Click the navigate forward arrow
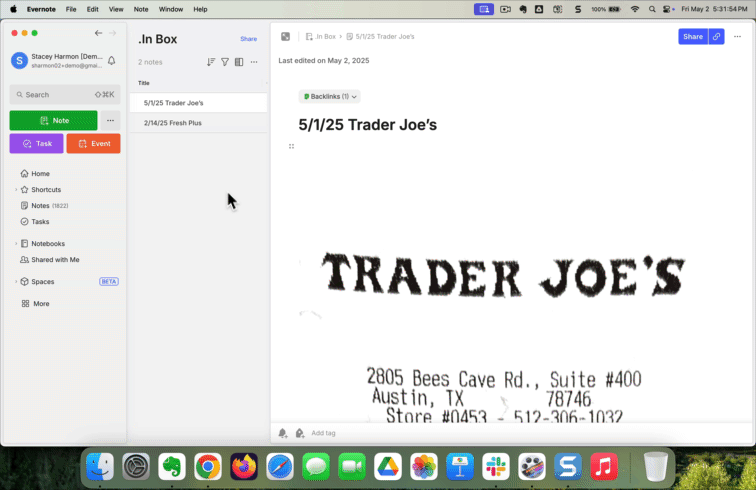The height and width of the screenshot is (490, 756). 112,33
